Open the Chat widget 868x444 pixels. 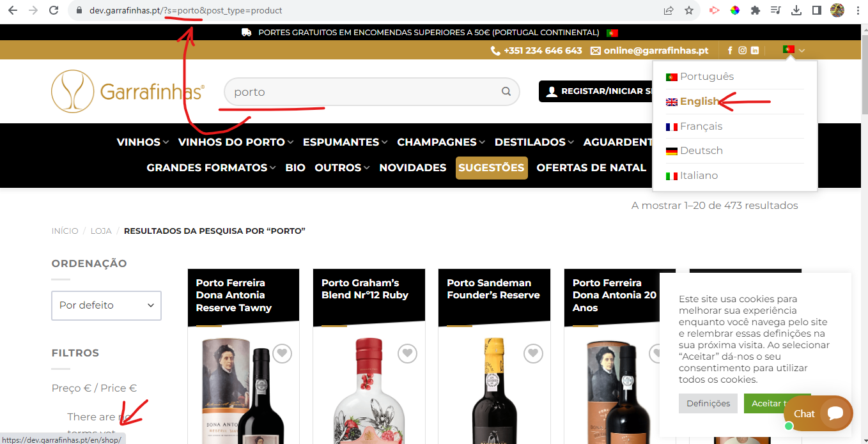point(818,413)
